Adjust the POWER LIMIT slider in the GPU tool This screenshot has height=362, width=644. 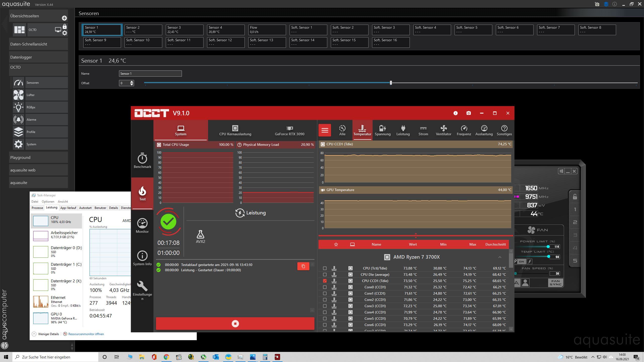point(548,247)
